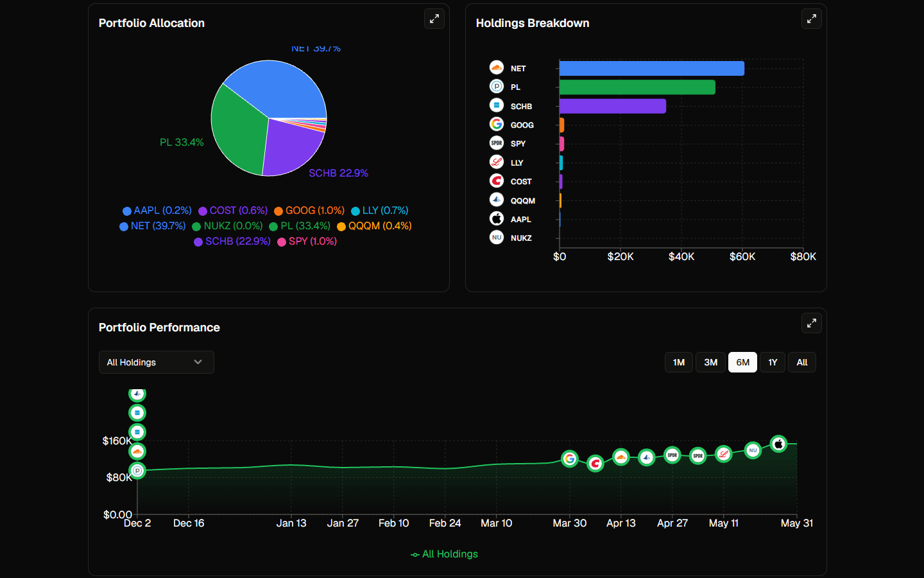Click the NU logo beside NUKZ label
Image resolution: width=924 pixels, height=578 pixels.
497,237
